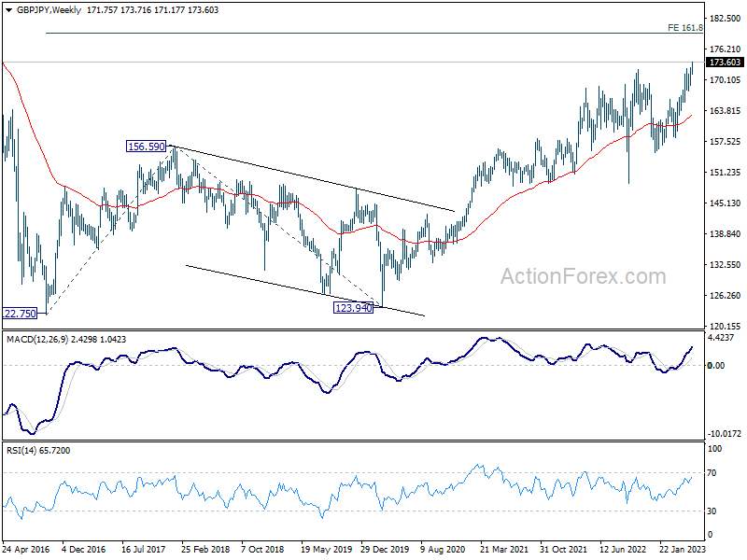Select the 9 Aug 2020 date marker

(x=445, y=549)
